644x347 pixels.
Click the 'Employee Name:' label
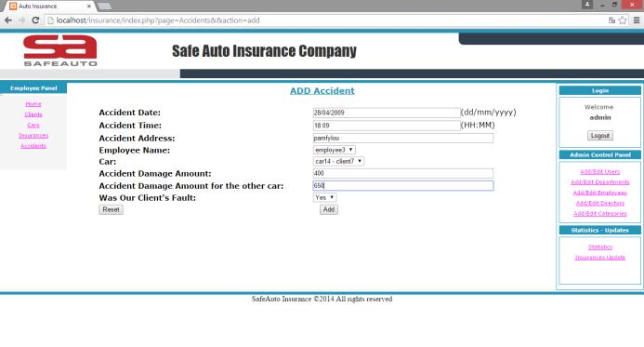click(x=135, y=150)
